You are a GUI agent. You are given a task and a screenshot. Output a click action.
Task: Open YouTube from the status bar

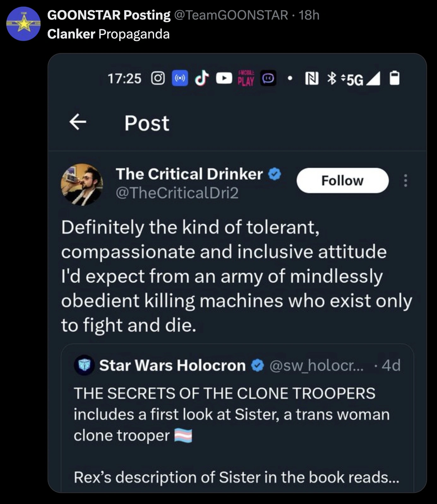224,79
